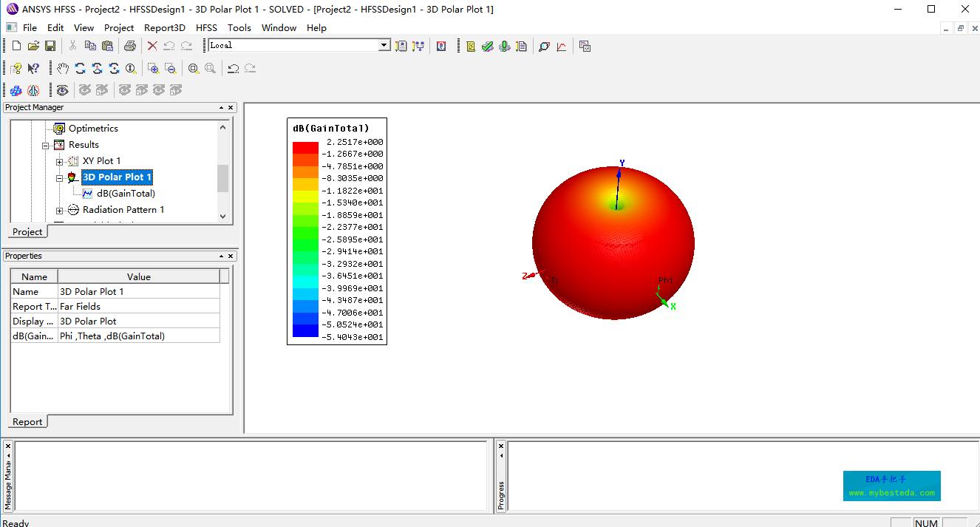Click the Fit All magnifier icon

pos(193,69)
